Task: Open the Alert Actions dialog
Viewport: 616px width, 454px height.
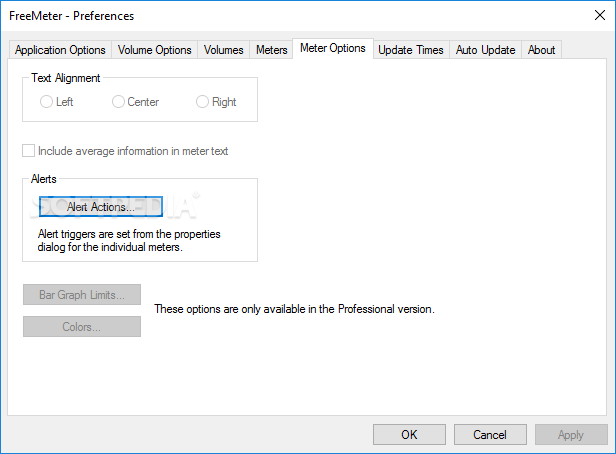Action: 101,207
